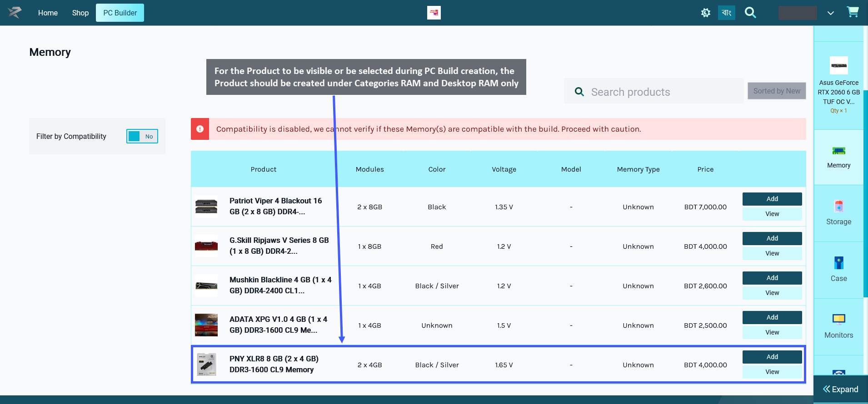Click the Model column header
The height and width of the screenshot is (404, 868).
(x=571, y=169)
